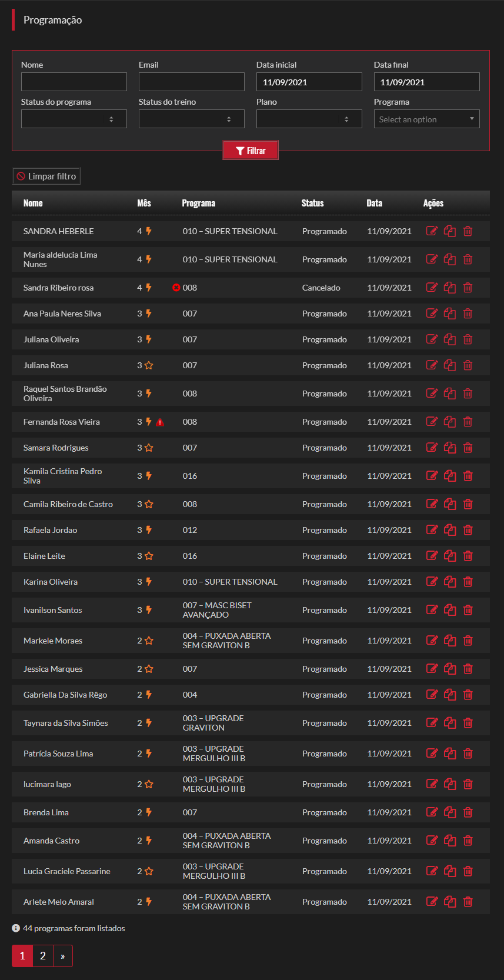This screenshot has width=504, height=980.
Task: Click the Limpar filtro button
Action: pos(46,176)
